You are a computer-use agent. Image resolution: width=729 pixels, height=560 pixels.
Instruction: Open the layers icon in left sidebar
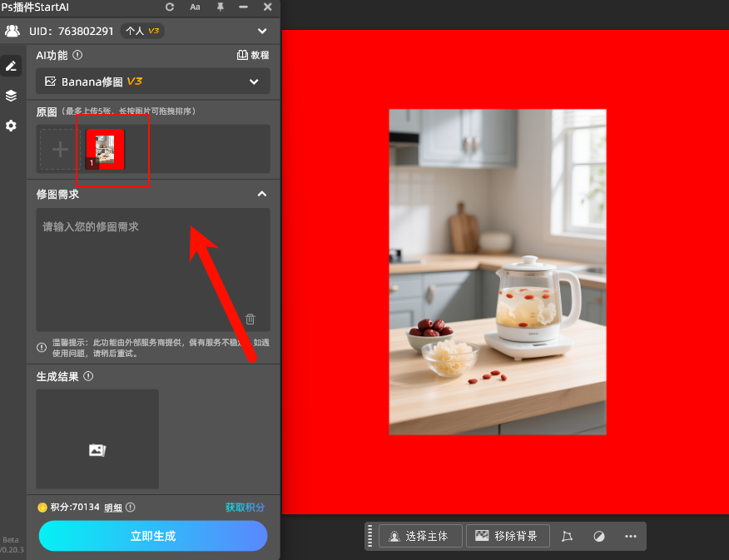coord(11,96)
